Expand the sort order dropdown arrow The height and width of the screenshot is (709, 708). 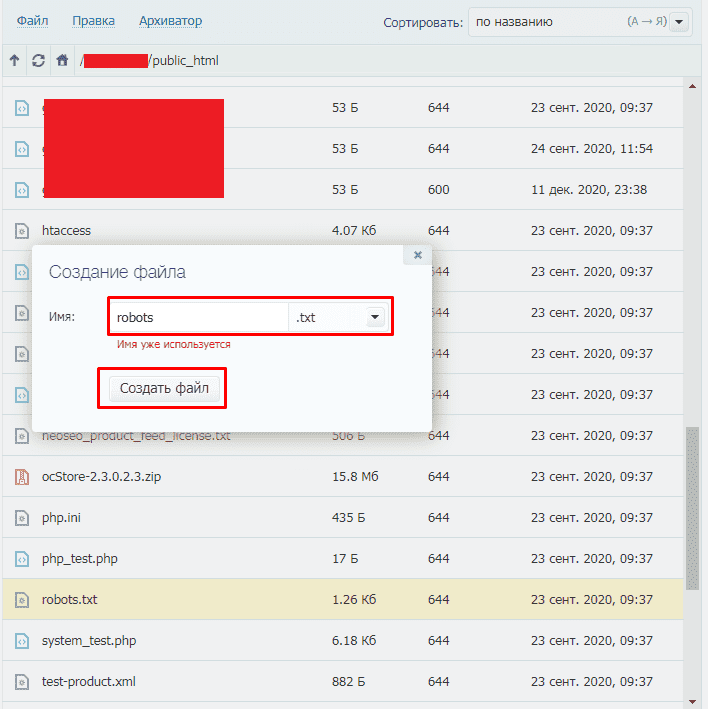[x=679, y=22]
